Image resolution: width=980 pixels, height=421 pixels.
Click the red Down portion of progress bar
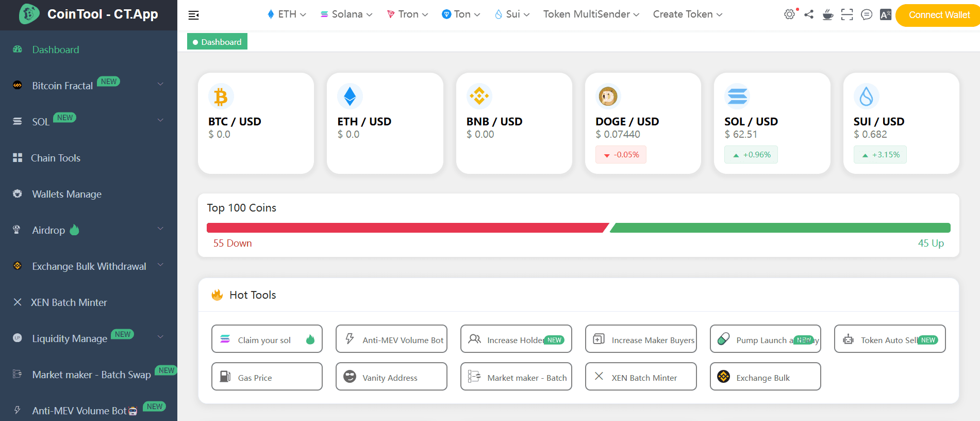tap(407, 228)
